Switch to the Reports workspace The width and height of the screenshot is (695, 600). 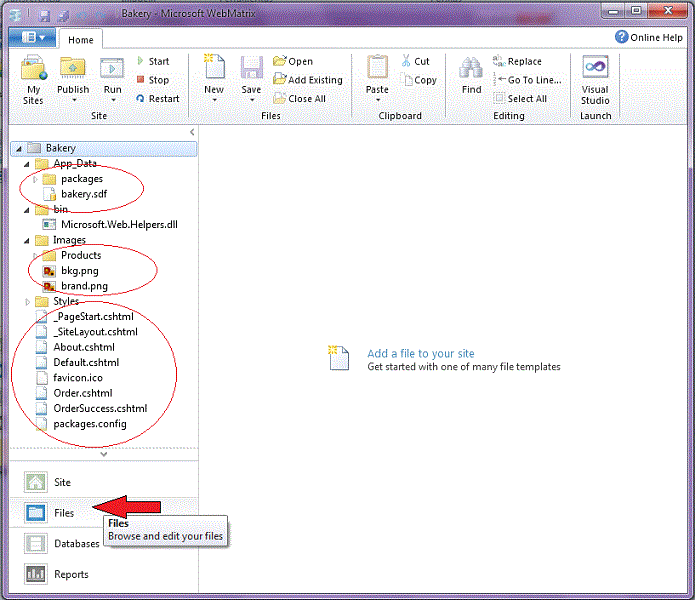[x=104, y=574]
